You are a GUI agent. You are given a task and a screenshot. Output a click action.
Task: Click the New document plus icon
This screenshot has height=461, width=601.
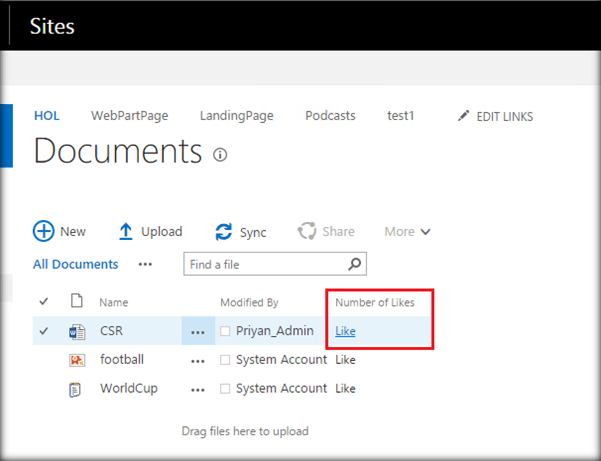(44, 231)
